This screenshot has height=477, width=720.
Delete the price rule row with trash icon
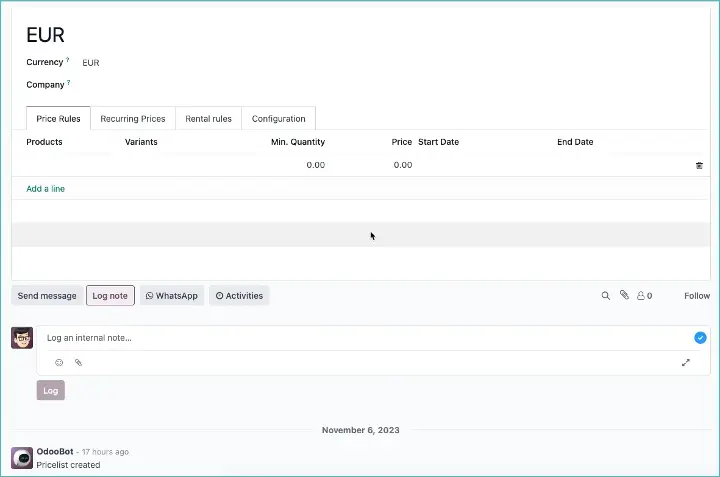point(699,166)
